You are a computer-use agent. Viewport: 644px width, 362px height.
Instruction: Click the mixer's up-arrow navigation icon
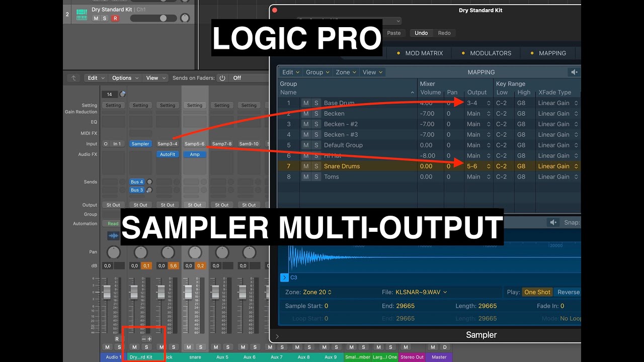[74, 78]
